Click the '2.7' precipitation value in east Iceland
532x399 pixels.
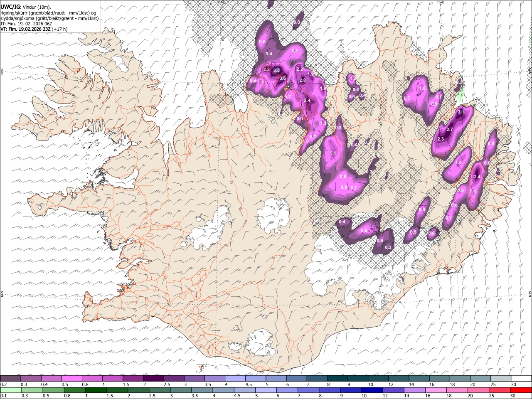click(449, 130)
